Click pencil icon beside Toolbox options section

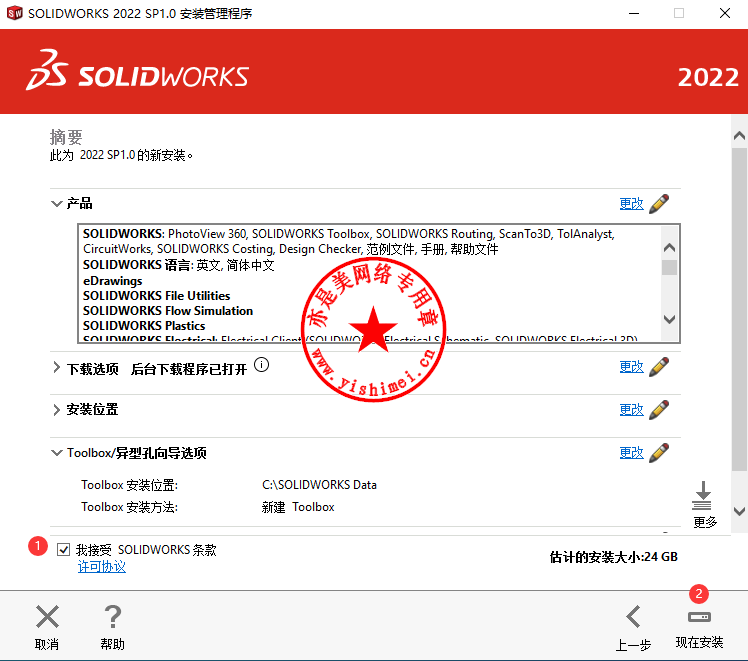click(x=659, y=453)
